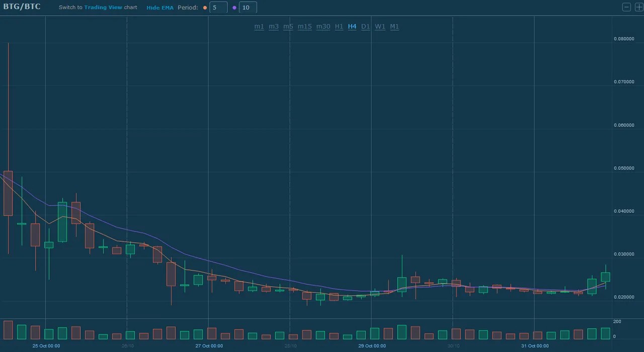Click the purple EMA color dot
This screenshot has height=352, width=644.
(234, 8)
